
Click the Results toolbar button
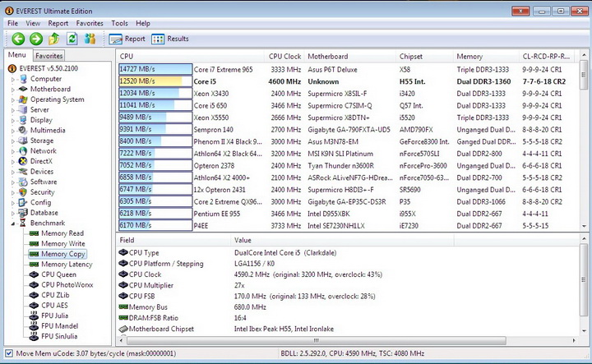(170, 39)
